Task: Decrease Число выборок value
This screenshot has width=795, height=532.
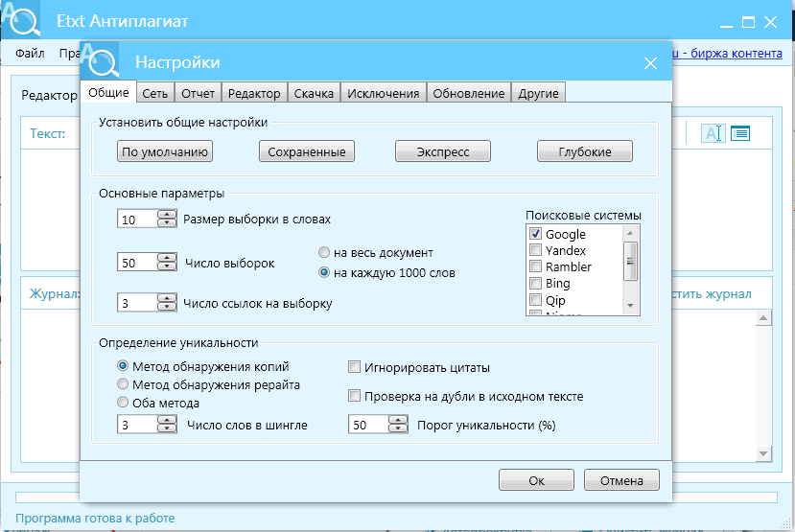Action: 167,266
